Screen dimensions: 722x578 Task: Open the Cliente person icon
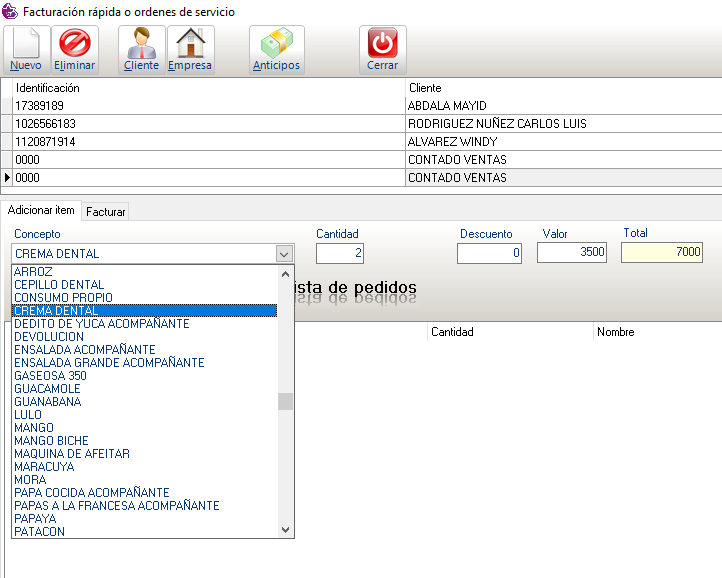[x=141, y=44]
